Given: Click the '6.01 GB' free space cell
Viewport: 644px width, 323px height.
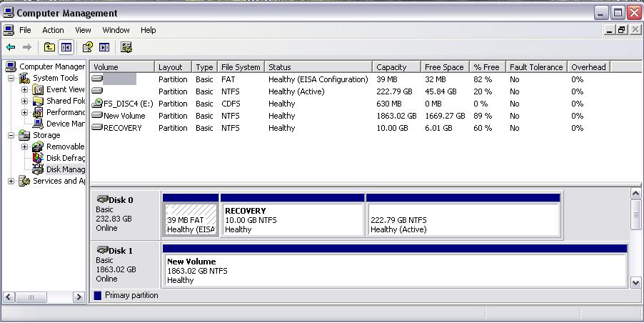Looking at the screenshot, I should (x=438, y=128).
